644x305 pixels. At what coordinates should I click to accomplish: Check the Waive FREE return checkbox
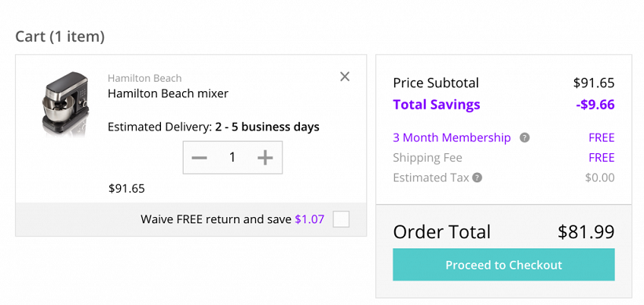click(341, 219)
